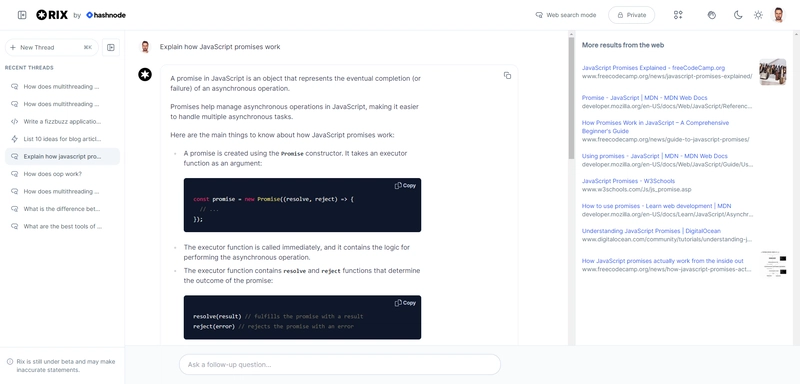
Task: Copy the resolve/reject code block
Action: (405, 303)
